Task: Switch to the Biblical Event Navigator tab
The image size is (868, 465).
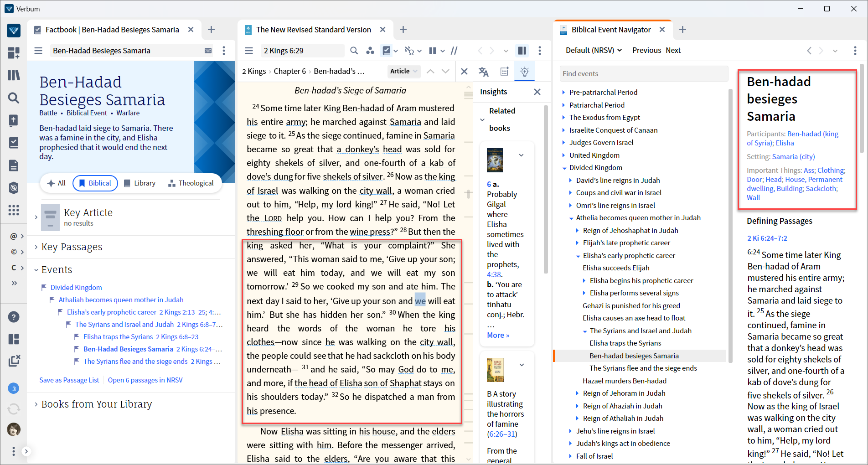Action: tap(611, 30)
